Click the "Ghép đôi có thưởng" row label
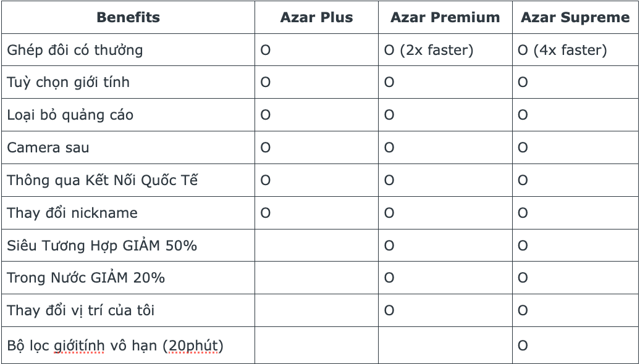Screen dimensions: 640x364 tap(75, 50)
